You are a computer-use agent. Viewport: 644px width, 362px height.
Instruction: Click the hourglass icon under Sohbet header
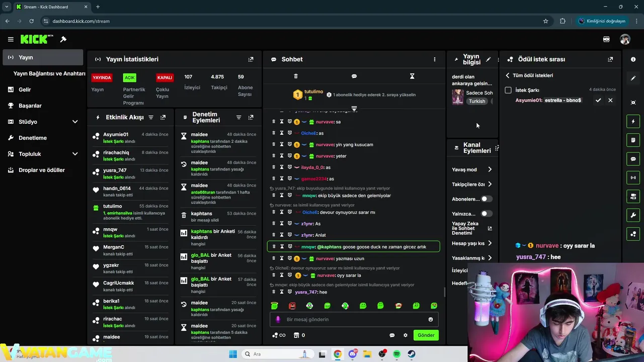tap(412, 76)
